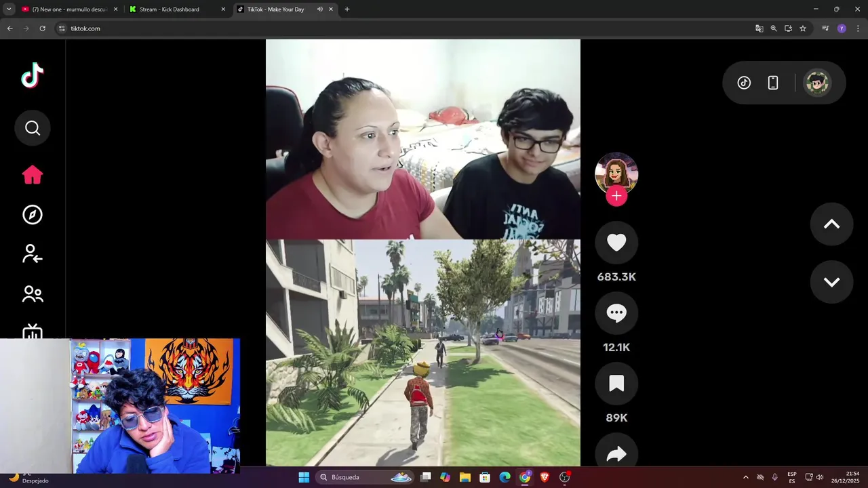Open File Explorer from the taskbar
The height and width of the screenshot is (488, 868).
click(x=465, y=477)
